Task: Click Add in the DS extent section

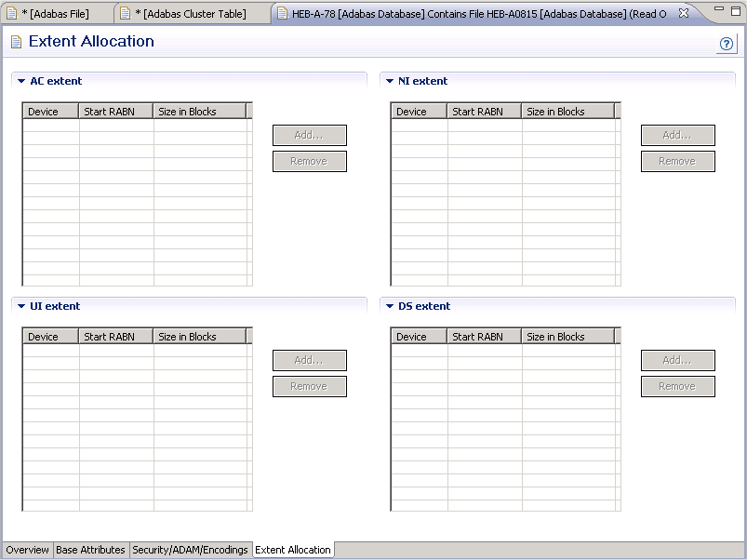Action: [x=677, y=360]
